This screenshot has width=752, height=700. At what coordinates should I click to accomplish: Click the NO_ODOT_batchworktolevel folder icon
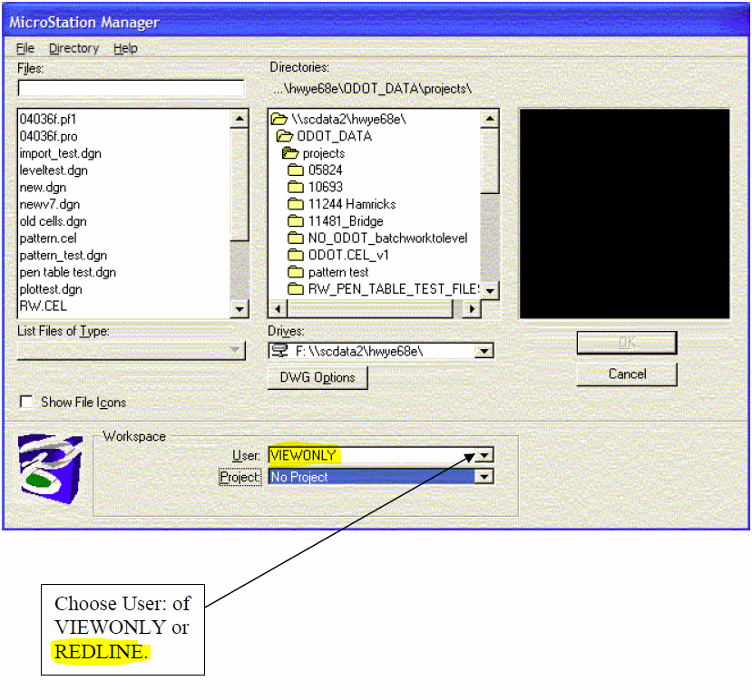coord(296,238)
